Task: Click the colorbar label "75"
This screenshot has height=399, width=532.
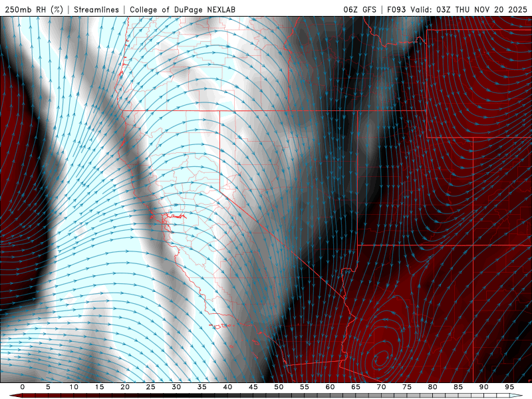Action: pyautogui.click(x=407, y=387)
